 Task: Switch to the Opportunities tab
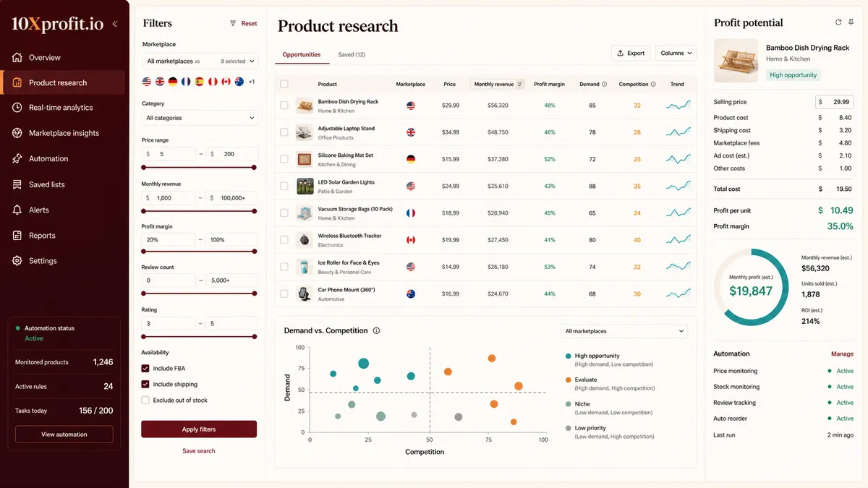pos(302,55)
